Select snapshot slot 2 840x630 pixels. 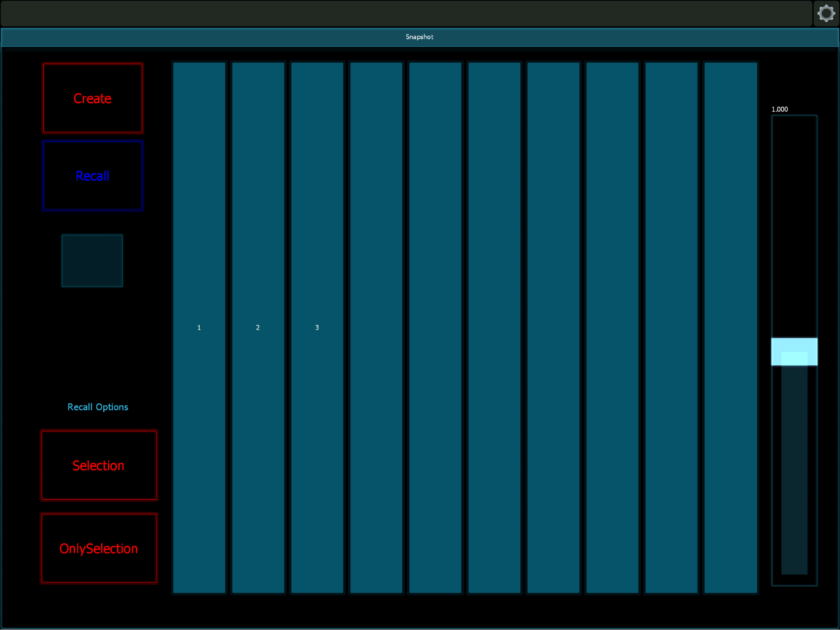click(x=258, y=327)
